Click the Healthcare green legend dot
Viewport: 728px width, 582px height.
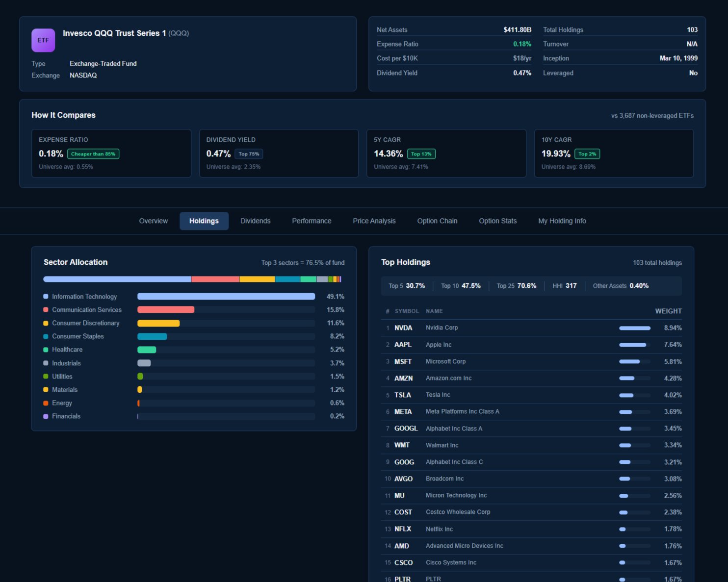click(x=46, y=350)
